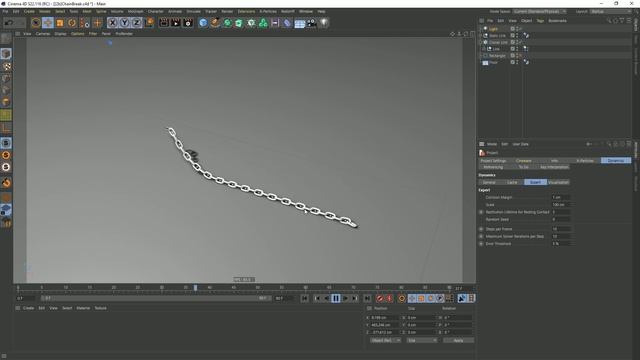Open the Spline Pen tool icon
Screen dimensions: 640x360
(215, 23)
